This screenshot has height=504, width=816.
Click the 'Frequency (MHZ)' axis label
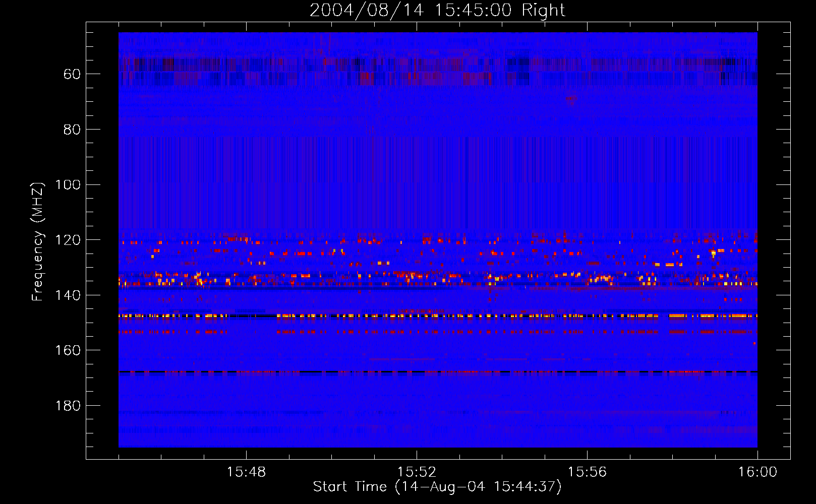(x=38, y=241)
